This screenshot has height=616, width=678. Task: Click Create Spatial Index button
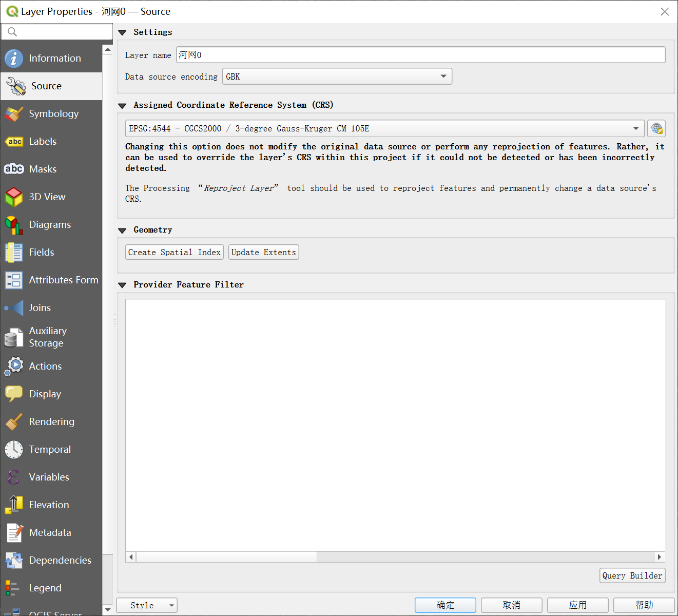[x=175, y=252]
